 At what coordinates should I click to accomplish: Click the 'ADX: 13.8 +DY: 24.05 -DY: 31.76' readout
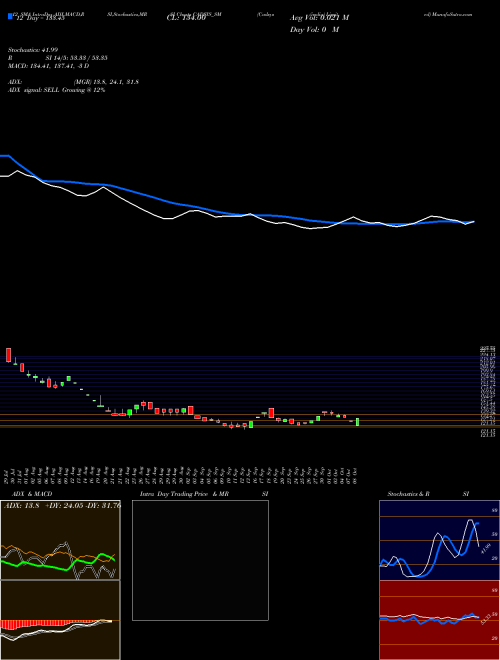62,506
